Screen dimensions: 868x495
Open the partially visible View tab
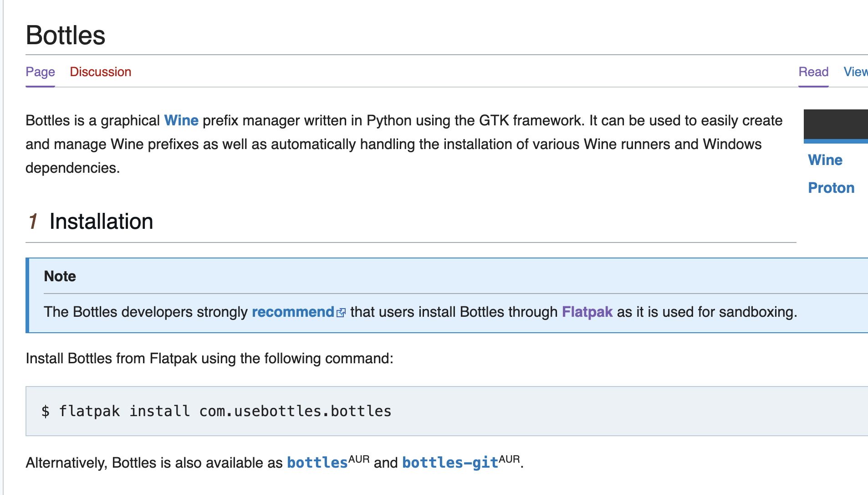[855, 72]
